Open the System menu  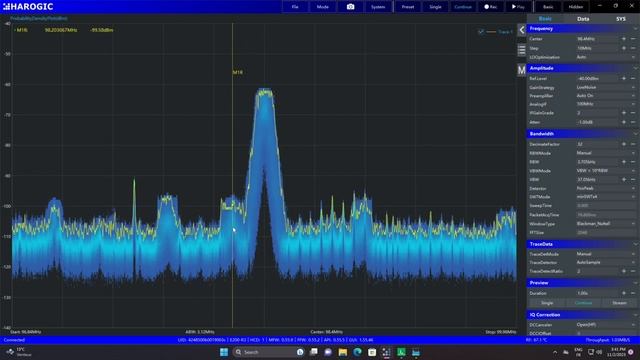pos(378,7)
